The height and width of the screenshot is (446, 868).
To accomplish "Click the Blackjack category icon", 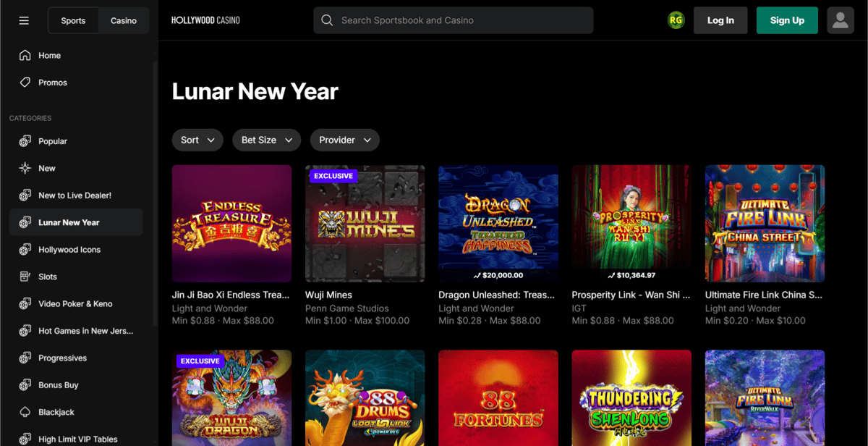I will [25, 412].
